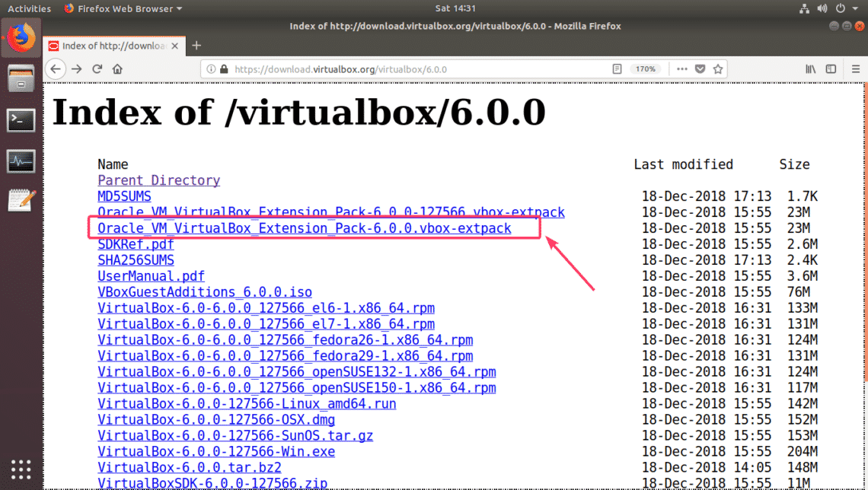868x490 pixels.
Task: Open the Activities overview
Action: click(x=30, y=8)
